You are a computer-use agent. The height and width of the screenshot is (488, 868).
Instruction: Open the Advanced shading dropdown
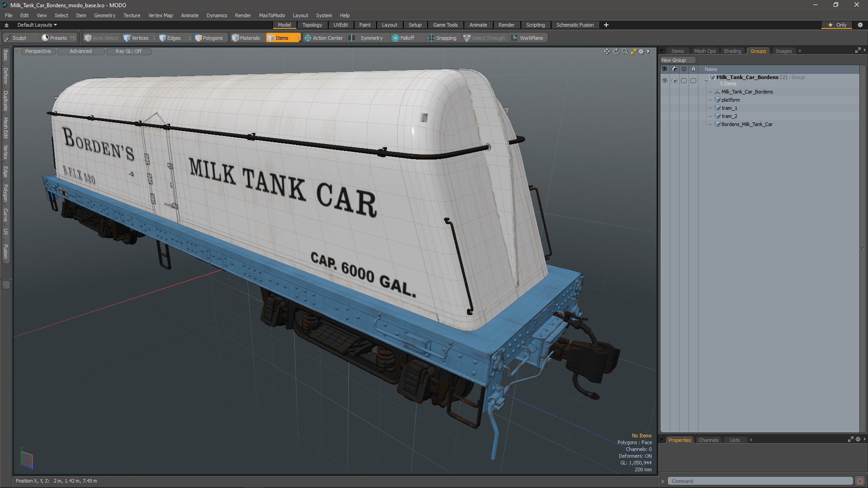80,51
